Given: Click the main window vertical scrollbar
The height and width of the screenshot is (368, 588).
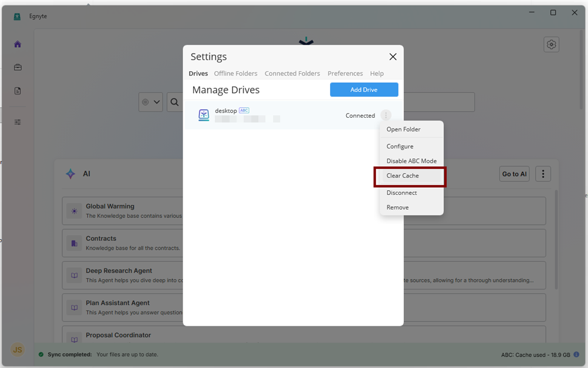Looking at the screenshot, I should point(582,69).
